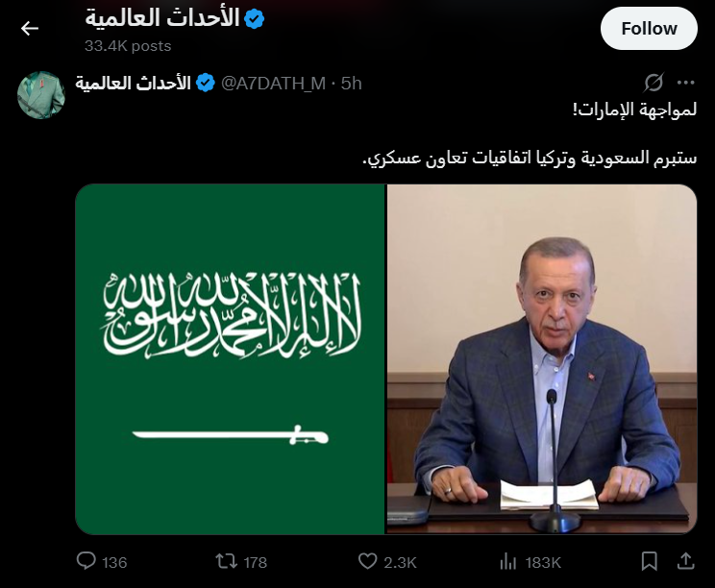Open the three-dot More options menu
The image size is (715, 588).
[685, 83]
